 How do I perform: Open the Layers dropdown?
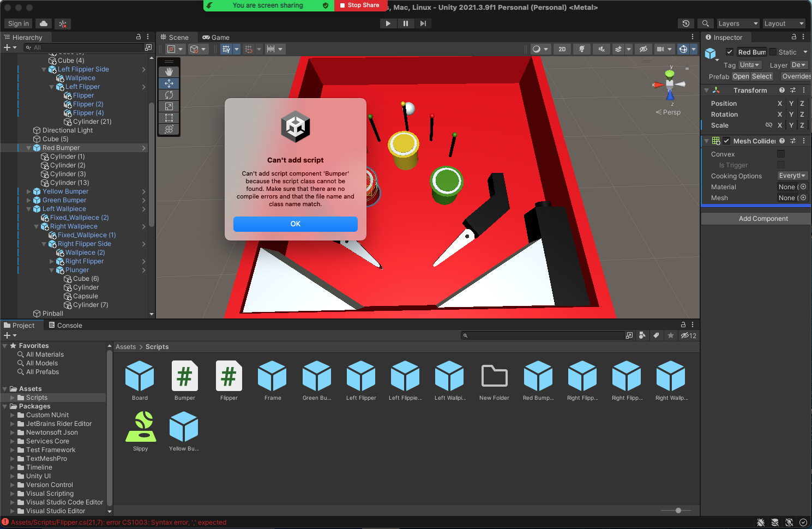737,23
